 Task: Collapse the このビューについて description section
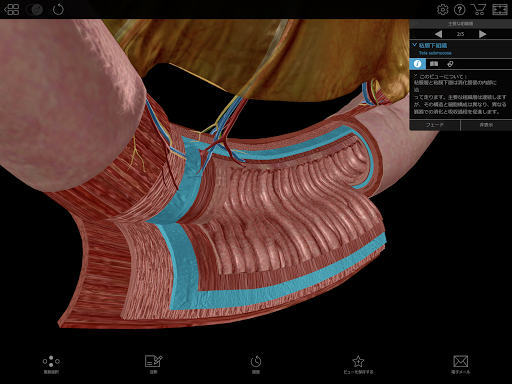[415, 75]
